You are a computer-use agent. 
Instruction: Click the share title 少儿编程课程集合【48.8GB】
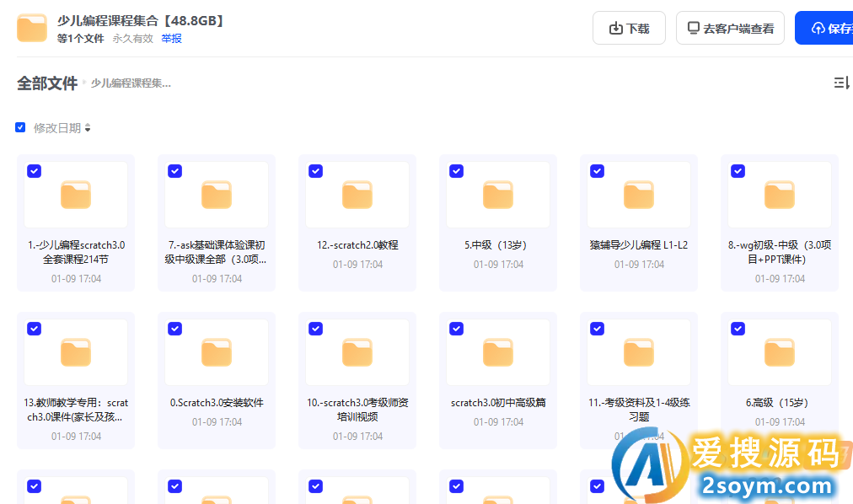(x=141, y=21)
